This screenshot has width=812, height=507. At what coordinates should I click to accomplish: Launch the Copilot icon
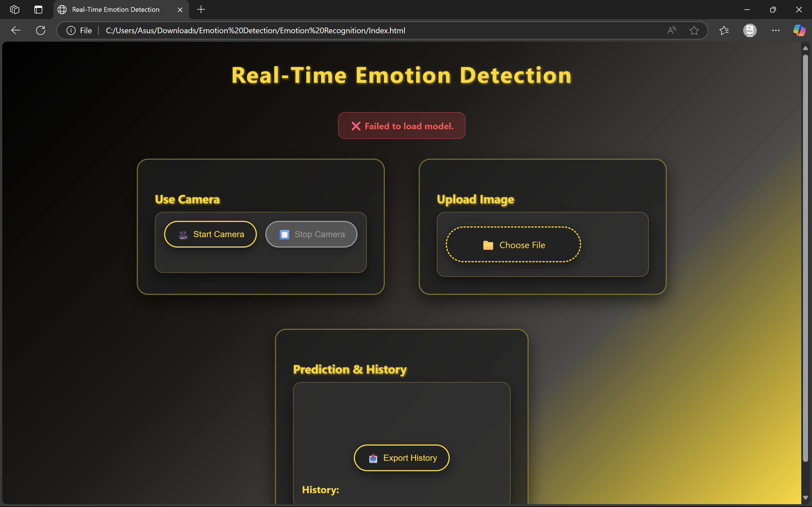[799, 30]
